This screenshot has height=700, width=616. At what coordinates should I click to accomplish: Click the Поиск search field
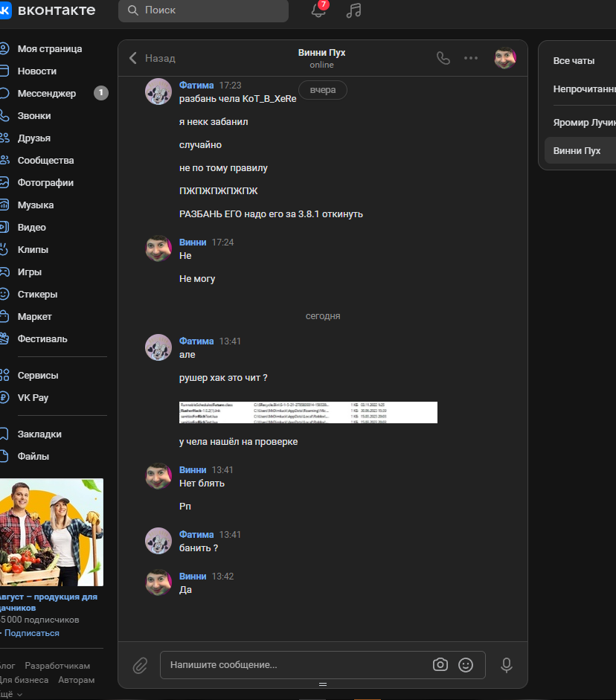[x=203, y=10]
